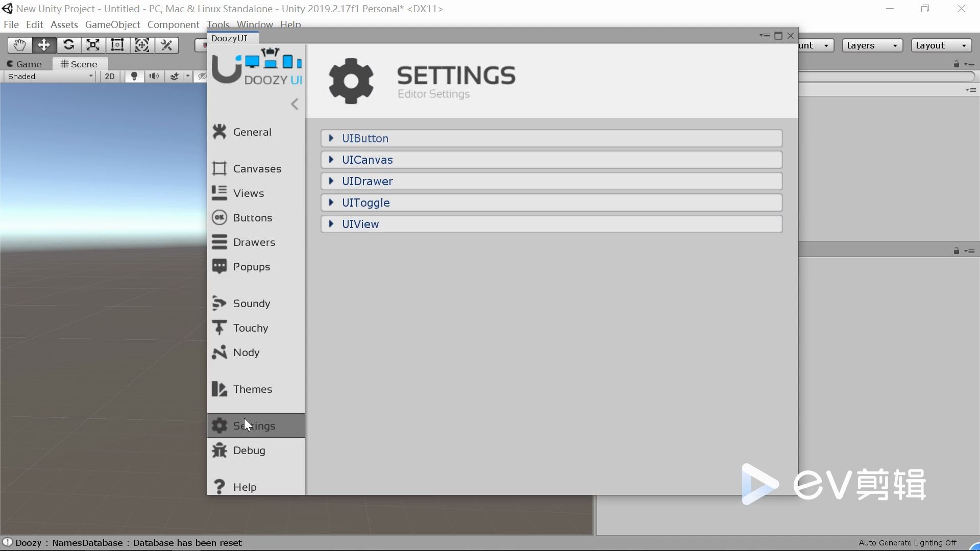Open the Soundy section
This screenshot has height=551, width=980.
256,304
